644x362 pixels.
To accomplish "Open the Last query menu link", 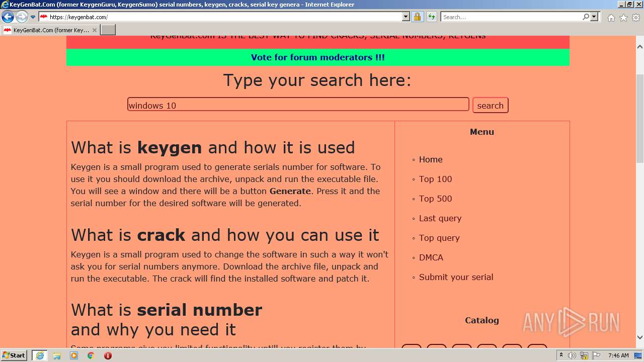I will pyautogui.click(x=440, y=218).
